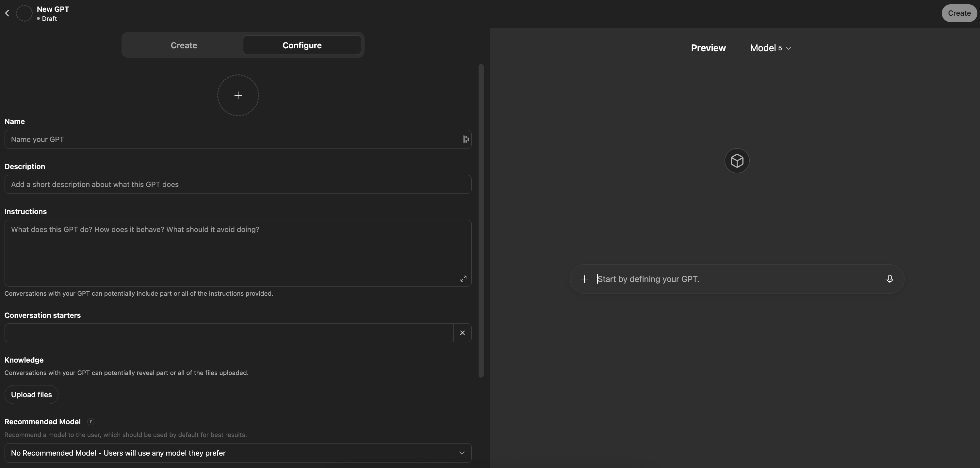Click the back arrow icon
This screenshot has width=980, height=468.
click(x=7, y=13)
